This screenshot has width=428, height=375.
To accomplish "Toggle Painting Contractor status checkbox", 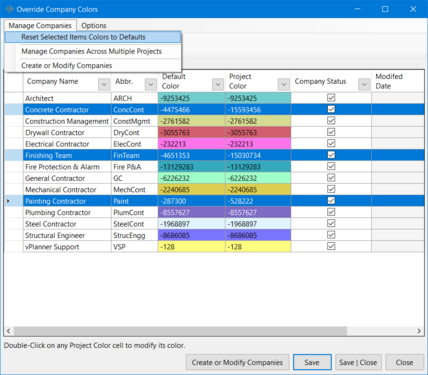I will click(x=331, y=200).
